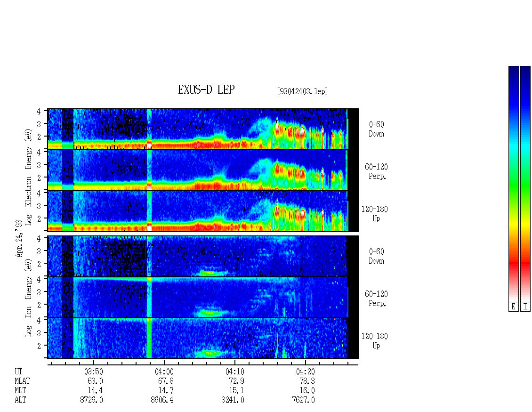Click the electron 60-120 Perp. spectrogram panel
This screenshot has height=412, width=532.
click(203, 170)
